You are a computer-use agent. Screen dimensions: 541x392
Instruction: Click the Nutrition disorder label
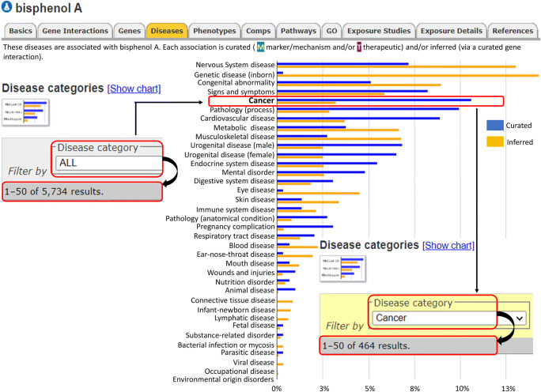244,282
